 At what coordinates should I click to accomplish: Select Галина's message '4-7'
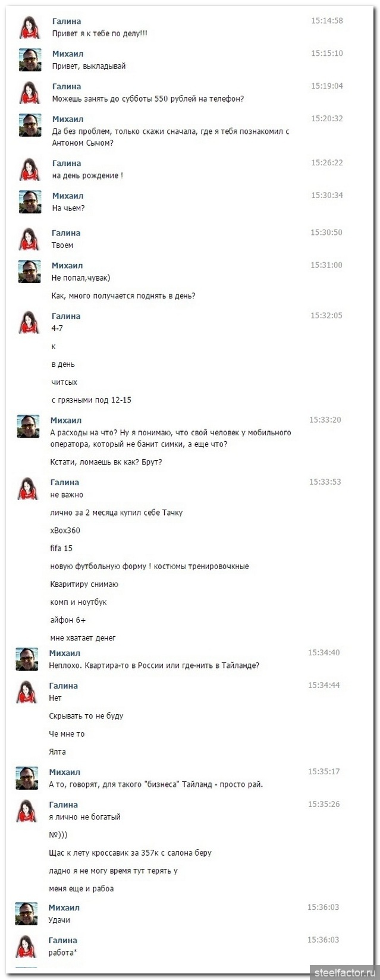[57, 328]
